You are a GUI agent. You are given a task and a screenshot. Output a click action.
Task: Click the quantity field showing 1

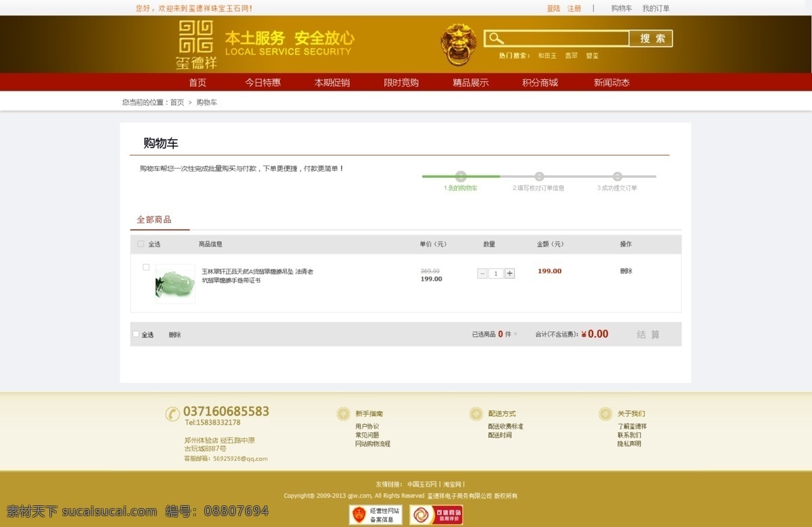click(x=496, y=273)
